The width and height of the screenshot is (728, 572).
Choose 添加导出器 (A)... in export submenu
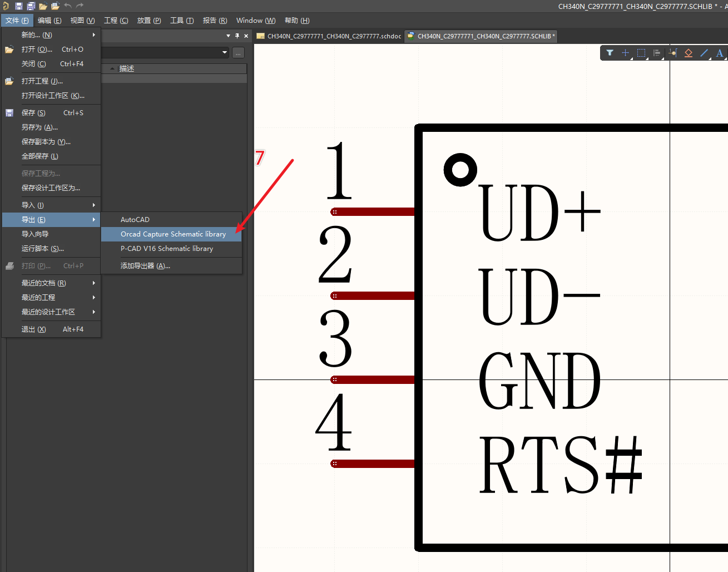(171, 266)
